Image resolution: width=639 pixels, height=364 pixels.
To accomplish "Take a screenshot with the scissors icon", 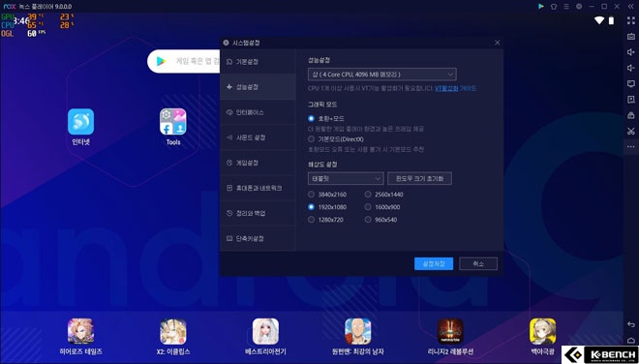I will point(631,131).
